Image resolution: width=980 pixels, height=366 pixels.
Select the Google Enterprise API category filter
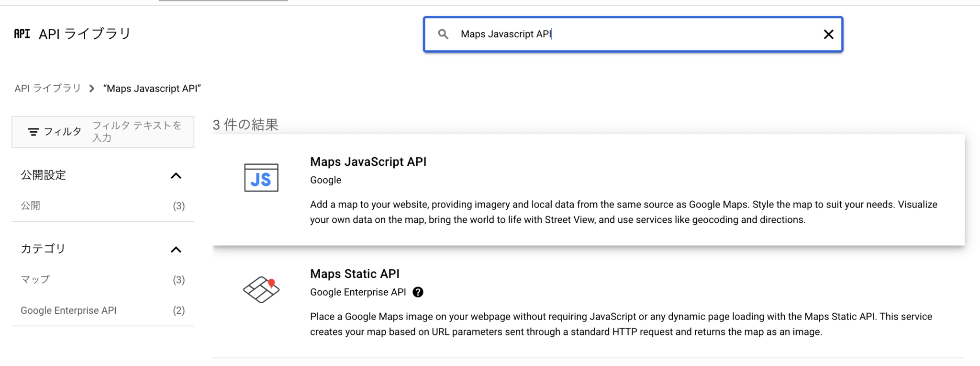point(68,310)
